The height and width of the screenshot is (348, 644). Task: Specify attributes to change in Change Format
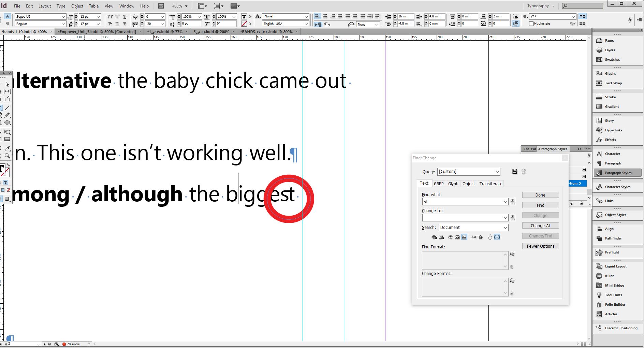pos(512,281)
